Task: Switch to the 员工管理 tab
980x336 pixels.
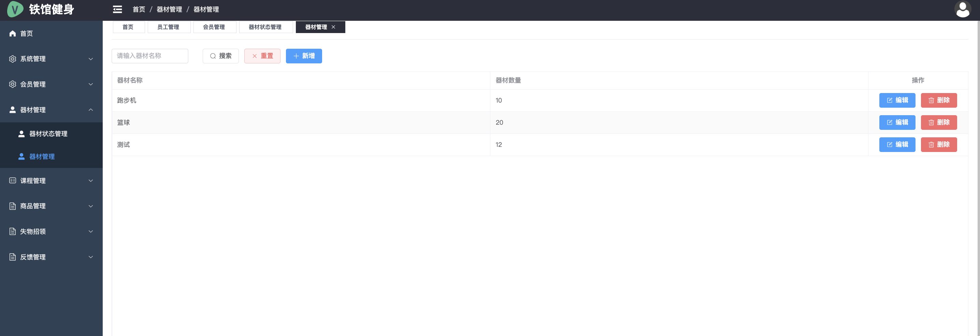Action: click(x=169, y=27)
